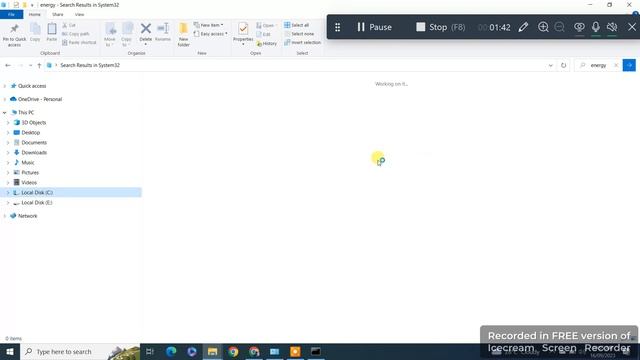Select Desktop in navigation pane
The width and height of the screenshot is (640, 360).
(x=31, y=133)
